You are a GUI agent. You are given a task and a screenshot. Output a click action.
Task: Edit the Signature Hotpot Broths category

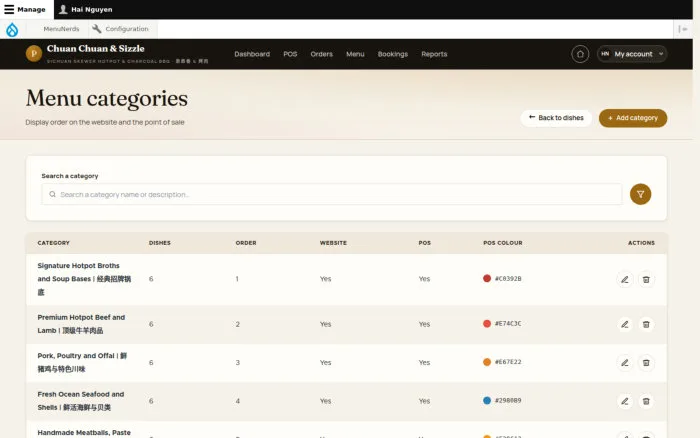tap(625, 279)
